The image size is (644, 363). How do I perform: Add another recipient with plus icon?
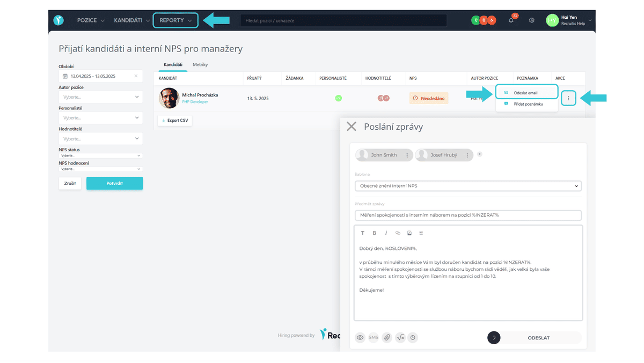click(x=480, y=154)
